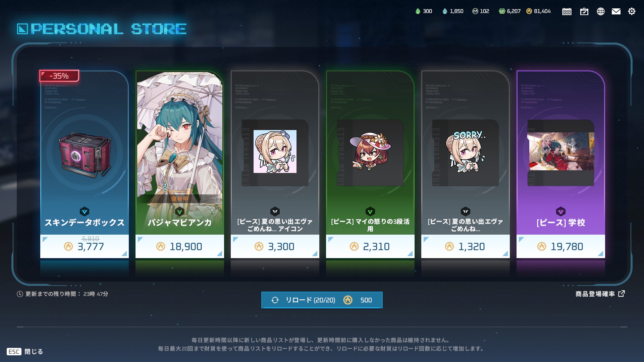Open the settings gear icon
This screenshot has width=644, height=362.
pos(632,11)
